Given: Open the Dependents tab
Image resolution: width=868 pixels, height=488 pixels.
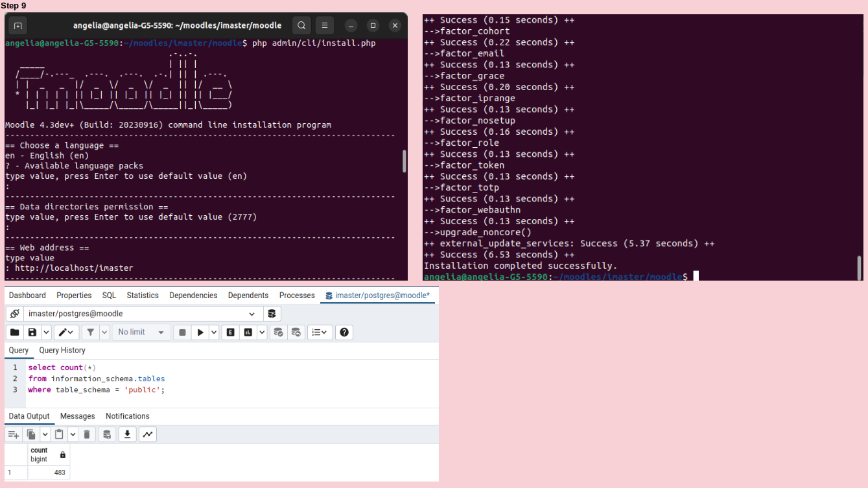Looking at the screenshot, I should tap(248, 296).
